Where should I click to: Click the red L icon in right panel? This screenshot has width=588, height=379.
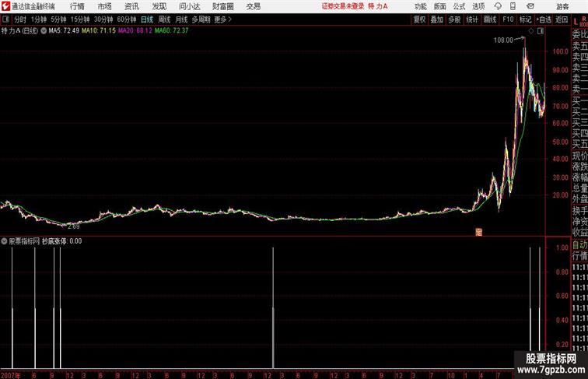576,22
